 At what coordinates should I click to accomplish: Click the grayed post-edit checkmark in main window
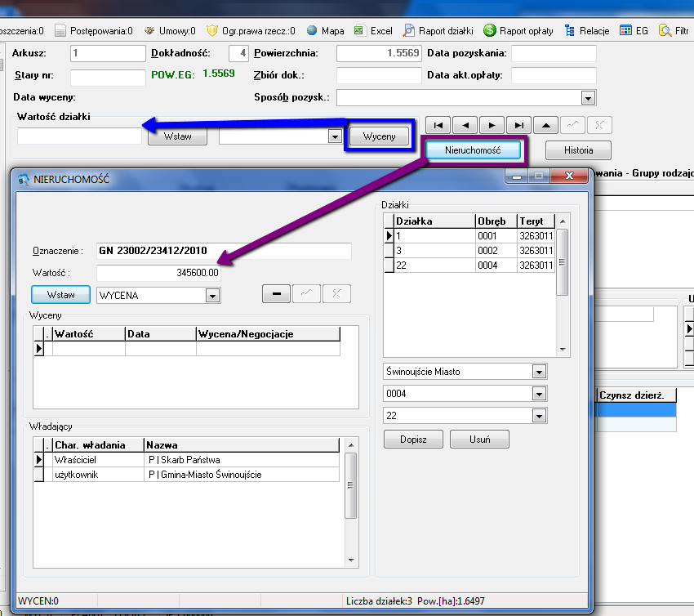tap(572, 125)
